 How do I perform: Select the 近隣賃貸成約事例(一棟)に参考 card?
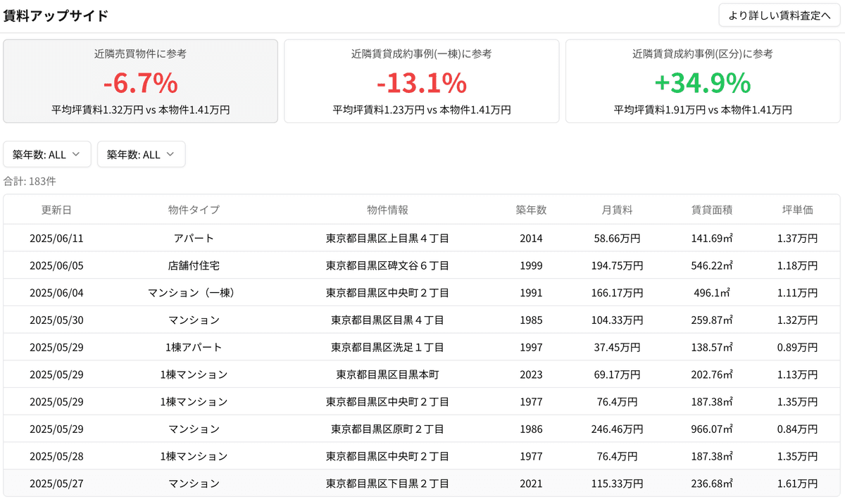point(421,82)
